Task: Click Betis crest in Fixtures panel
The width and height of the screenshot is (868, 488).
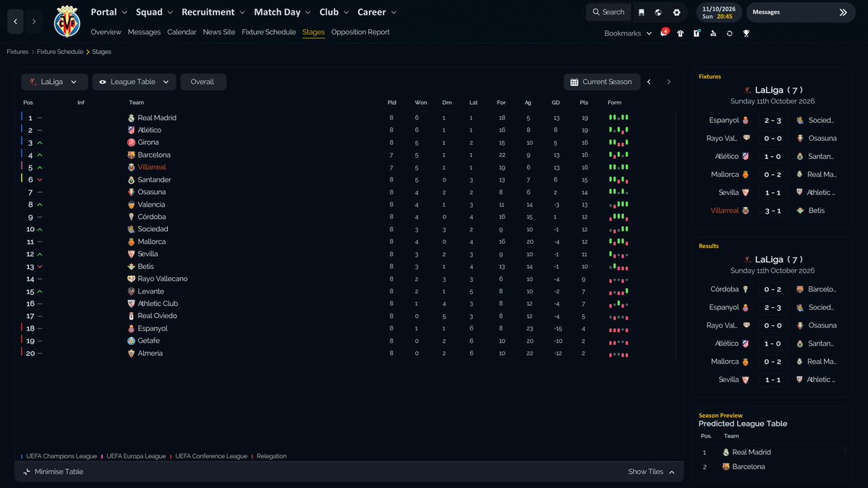Action: [x=800, y=210]
